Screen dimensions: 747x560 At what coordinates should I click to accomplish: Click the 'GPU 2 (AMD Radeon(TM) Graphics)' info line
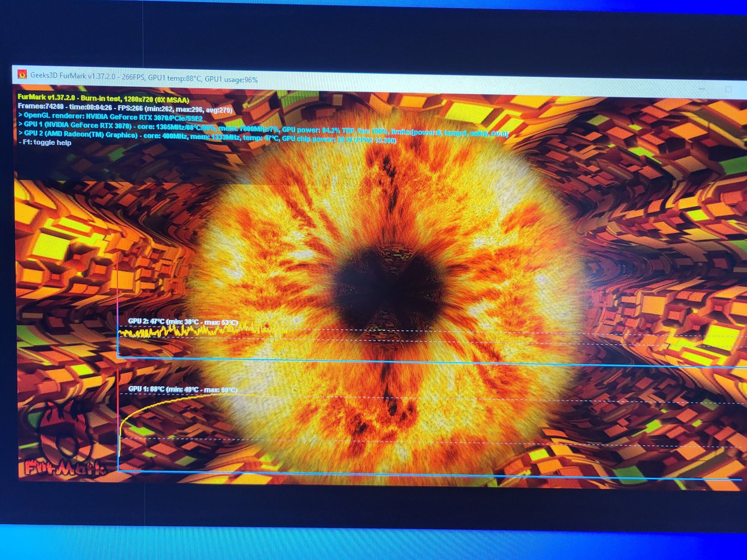[x=207, y=137]
